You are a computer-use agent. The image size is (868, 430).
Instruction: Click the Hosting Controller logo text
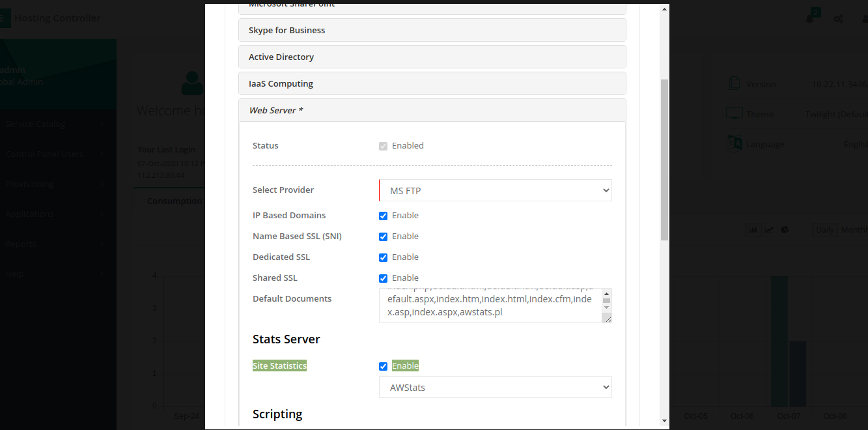click(57, 18)
